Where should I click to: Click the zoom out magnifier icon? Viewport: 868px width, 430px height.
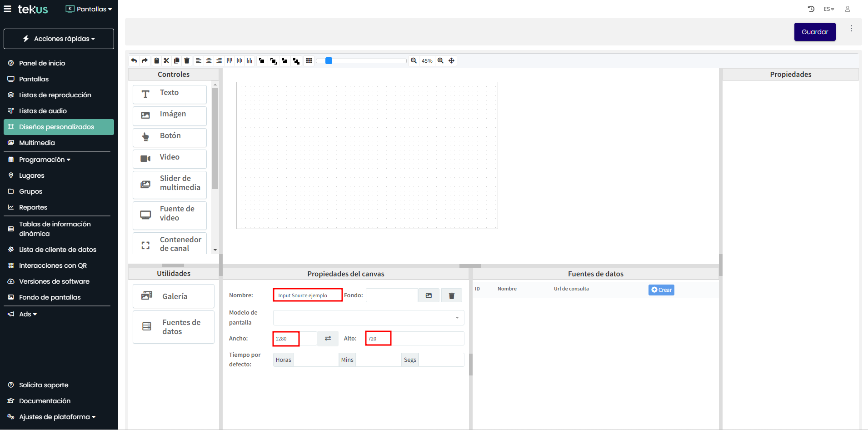(414, 60)
